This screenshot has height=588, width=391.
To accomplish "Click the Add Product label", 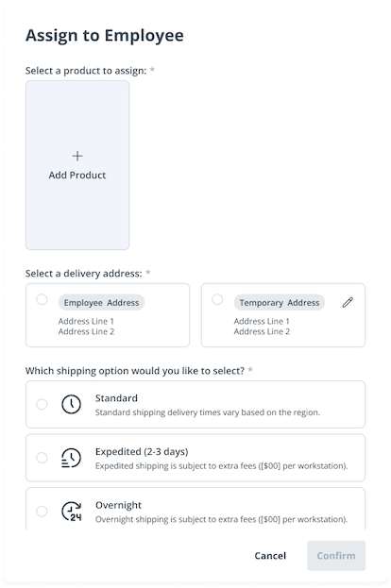I will tap(77, 176).
